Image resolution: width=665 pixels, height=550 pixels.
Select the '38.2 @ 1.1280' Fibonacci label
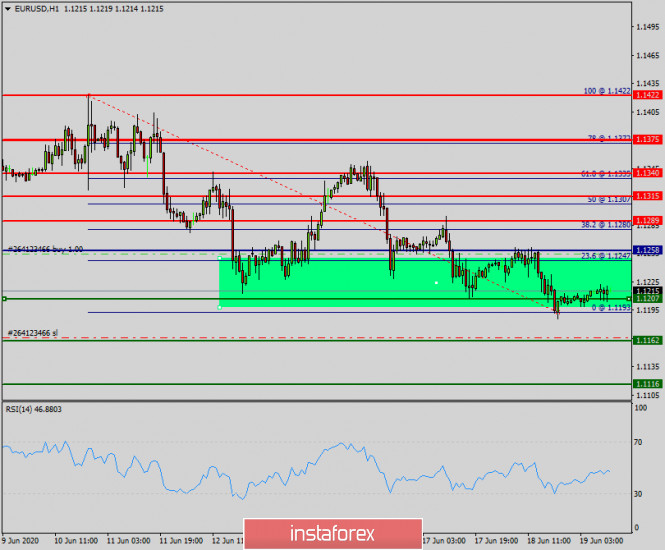click(x=606, y=225)
